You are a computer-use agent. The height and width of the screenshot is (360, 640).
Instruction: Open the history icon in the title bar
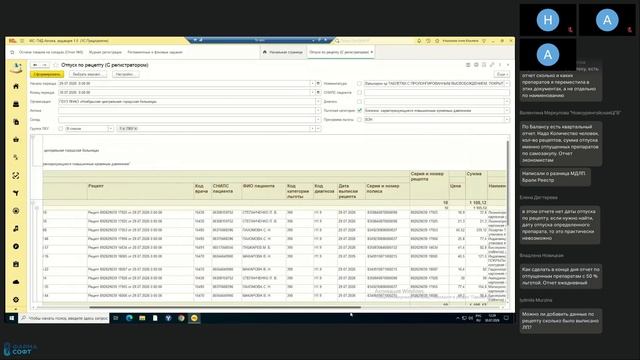tap(428, 41)
